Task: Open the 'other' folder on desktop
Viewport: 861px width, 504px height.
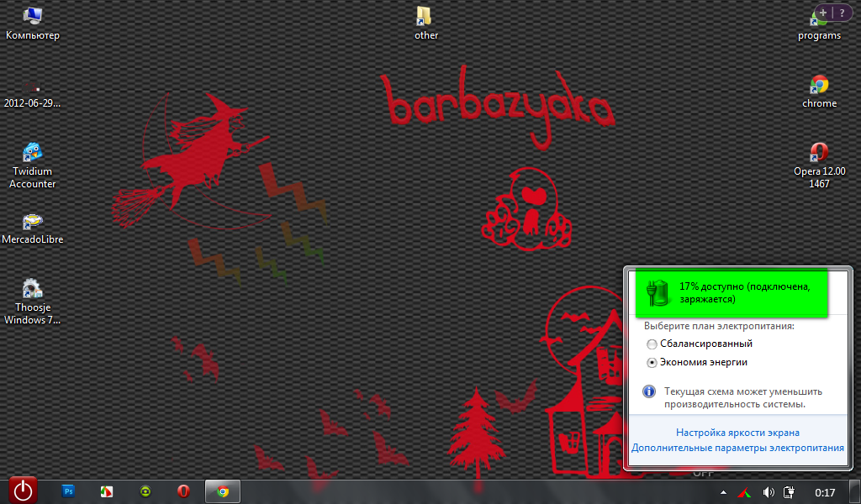Action: (426, 17)
